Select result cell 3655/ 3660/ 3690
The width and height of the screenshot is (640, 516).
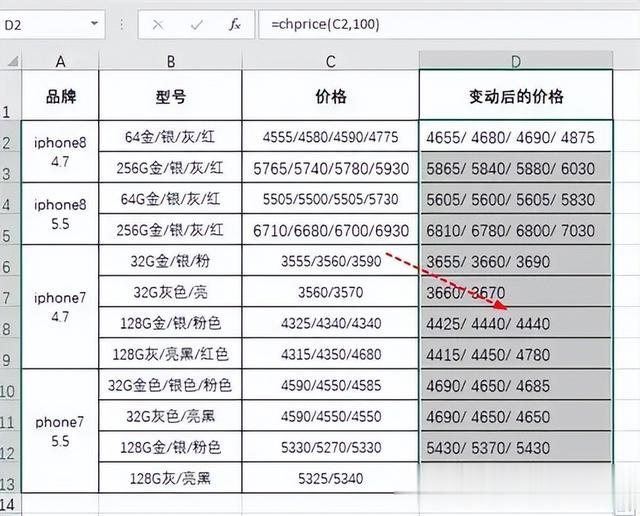[x=516, y=260]
